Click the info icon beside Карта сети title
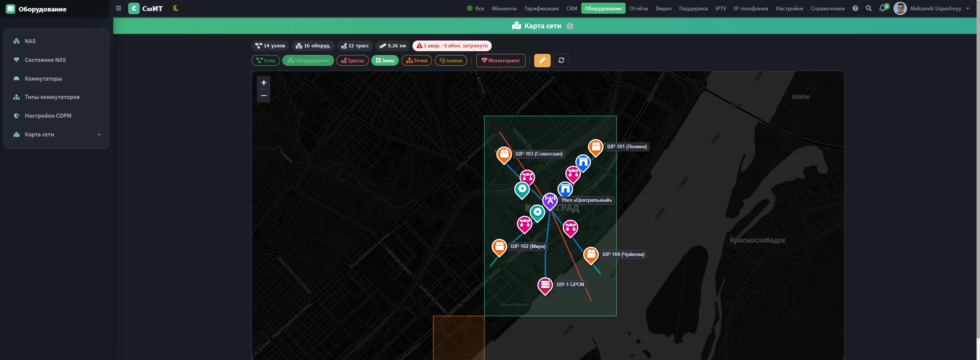This screenshot has width=980, height=360. (x=570, y=26)
